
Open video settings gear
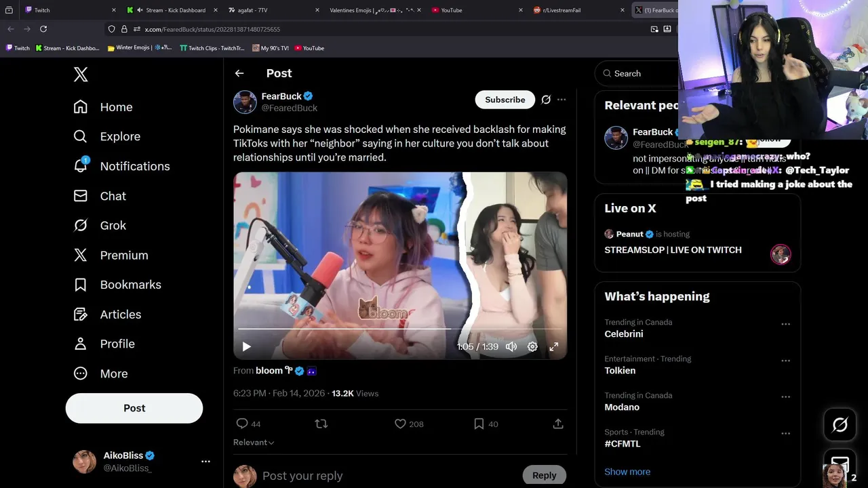(x=532, y=346)
